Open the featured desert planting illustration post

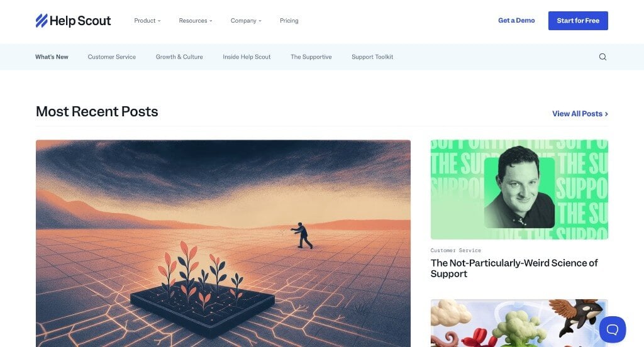[223, 243]
